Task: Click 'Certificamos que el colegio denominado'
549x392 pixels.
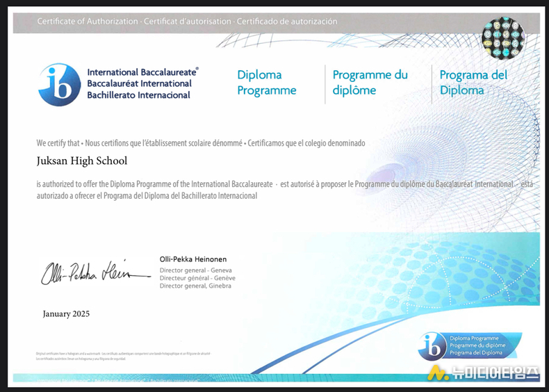Action: [x=306, y=143]
